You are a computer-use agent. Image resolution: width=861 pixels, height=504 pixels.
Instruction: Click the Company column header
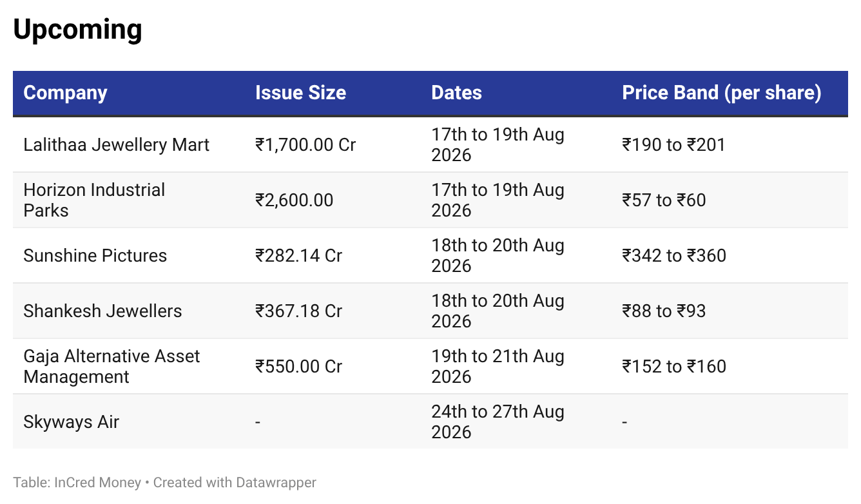65,93
